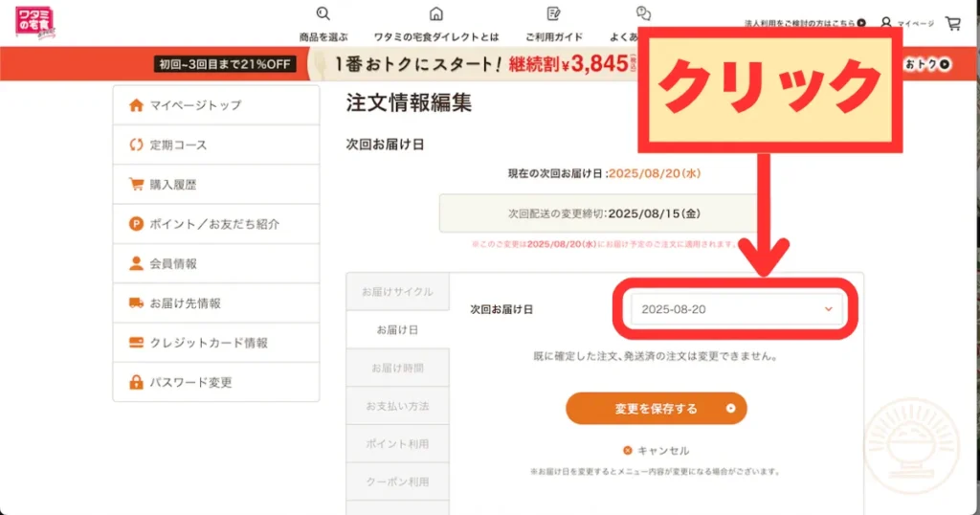The width and height of the screenshot is (980, 515).
Task: Click the Watami no Takushoku logo
Action: pyautogui.click(x=35, y=24)
